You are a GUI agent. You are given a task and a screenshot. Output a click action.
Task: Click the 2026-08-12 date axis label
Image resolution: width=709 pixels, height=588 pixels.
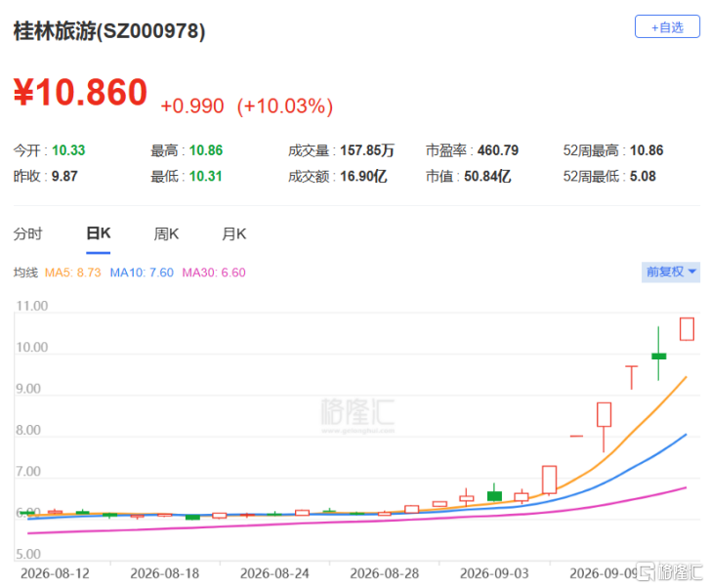tap(55, 573)
